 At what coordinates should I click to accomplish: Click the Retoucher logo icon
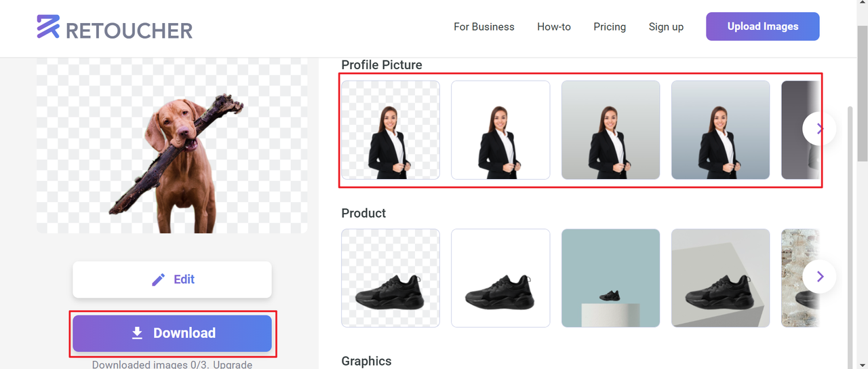click(x=48, y=26)
